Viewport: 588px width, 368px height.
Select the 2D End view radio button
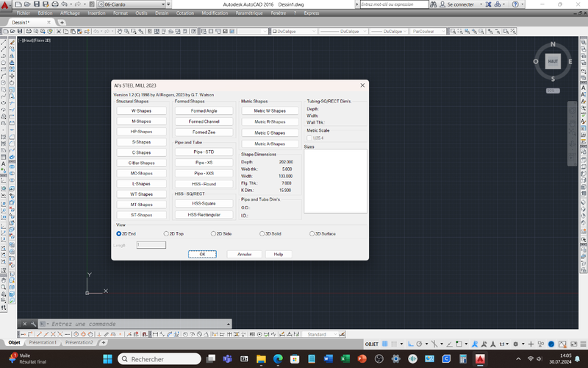119,233
